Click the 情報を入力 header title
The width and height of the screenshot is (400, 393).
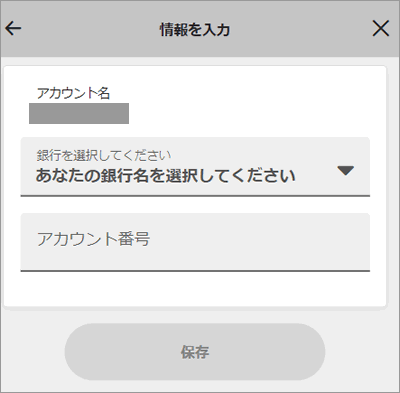point(195,30)
